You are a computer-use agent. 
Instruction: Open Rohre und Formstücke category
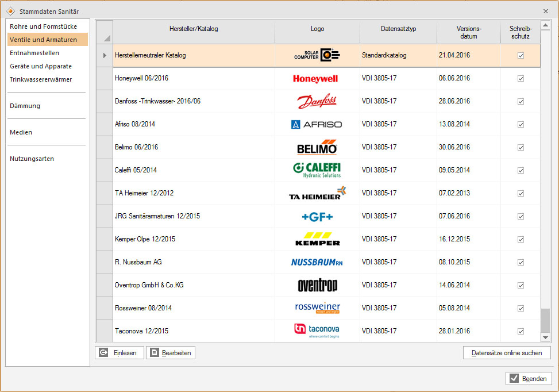point(48,26)
